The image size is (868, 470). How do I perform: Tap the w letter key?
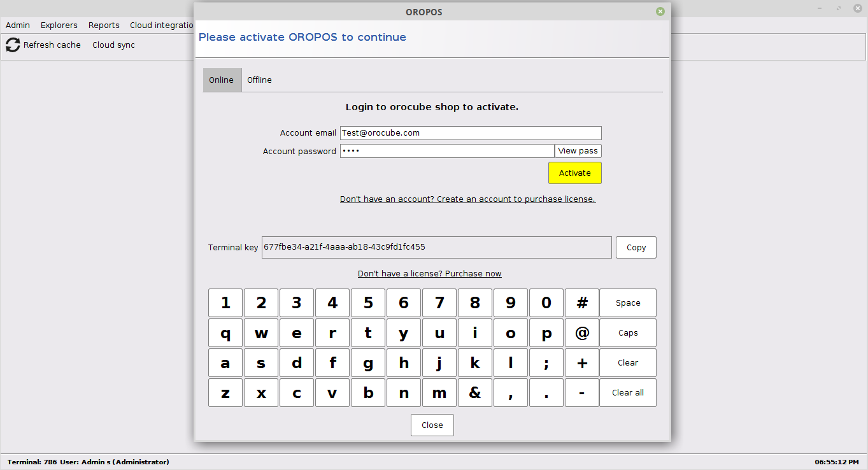pyautogui.click(x=261, y=333)
